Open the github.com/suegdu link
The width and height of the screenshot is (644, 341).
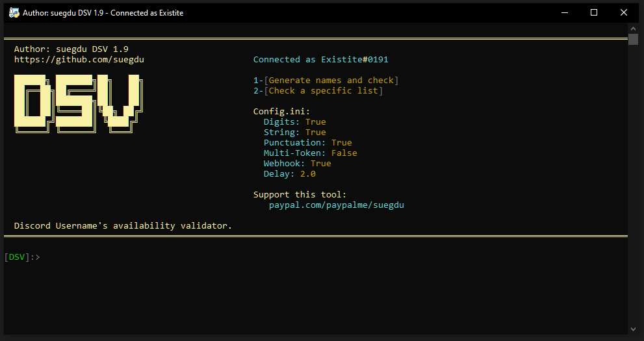79,59
